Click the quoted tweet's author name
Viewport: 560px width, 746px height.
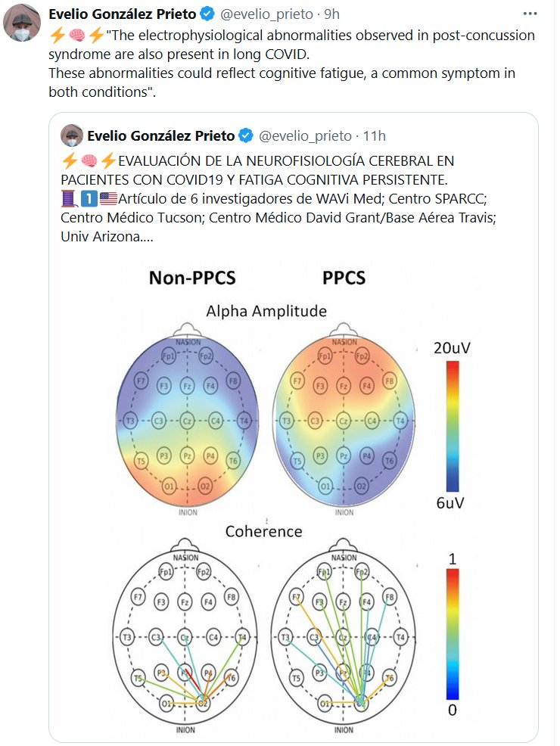(x=161, y=136)
